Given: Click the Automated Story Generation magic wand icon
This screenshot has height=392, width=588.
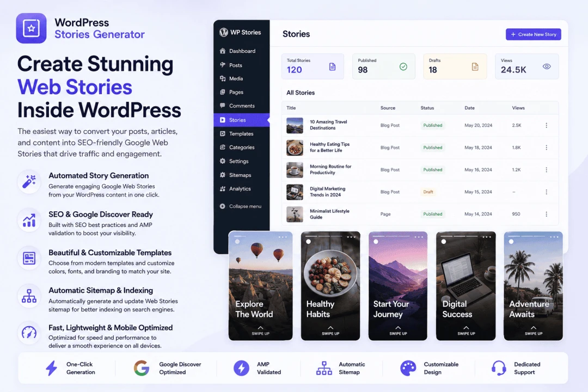Looking at the screenshot, I should tap(29, 181).
